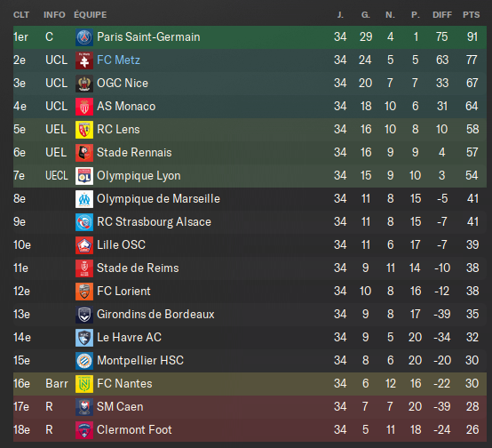
Task: Open the FC Metz team link
Action: click(x=118, y=60)
